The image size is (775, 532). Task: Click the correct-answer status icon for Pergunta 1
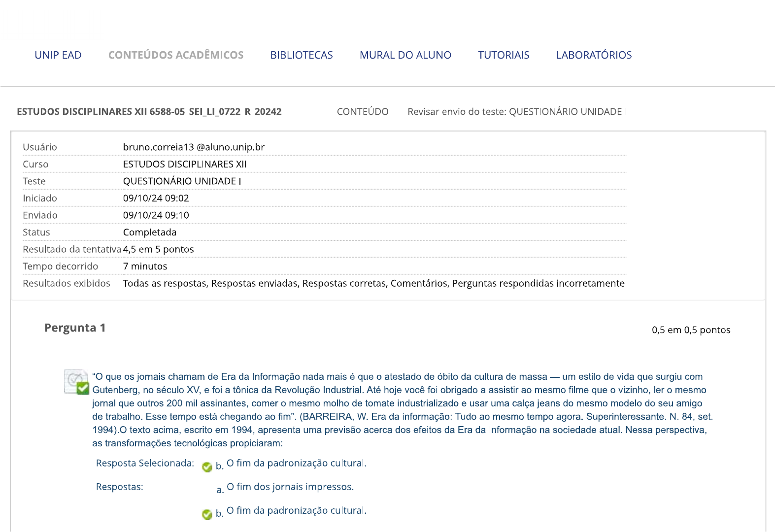pyautogui.click(x=77, y=382)
